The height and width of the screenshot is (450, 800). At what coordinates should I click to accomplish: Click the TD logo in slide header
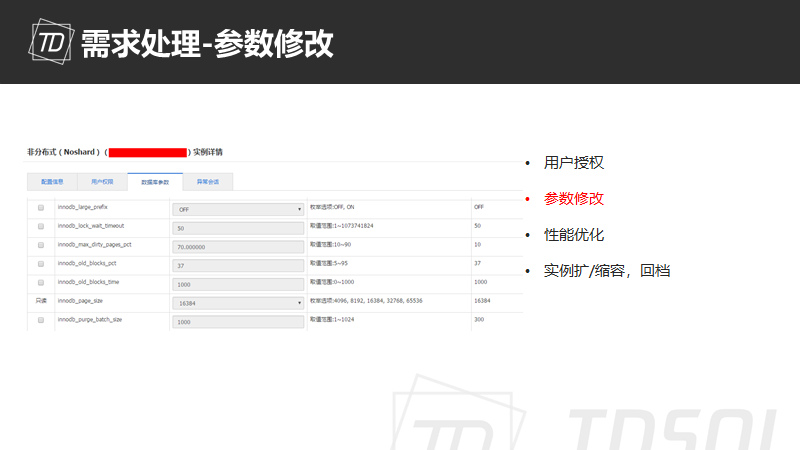[51, 41]
